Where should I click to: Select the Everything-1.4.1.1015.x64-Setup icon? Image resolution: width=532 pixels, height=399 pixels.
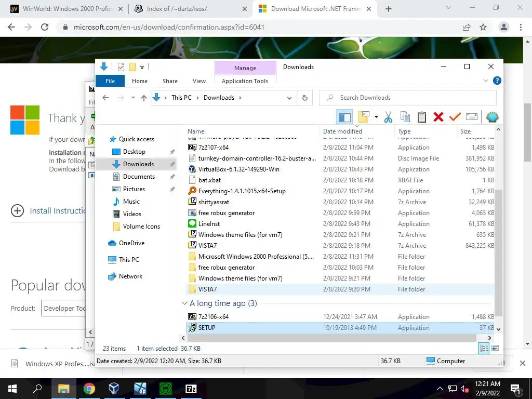coord(192,191)
